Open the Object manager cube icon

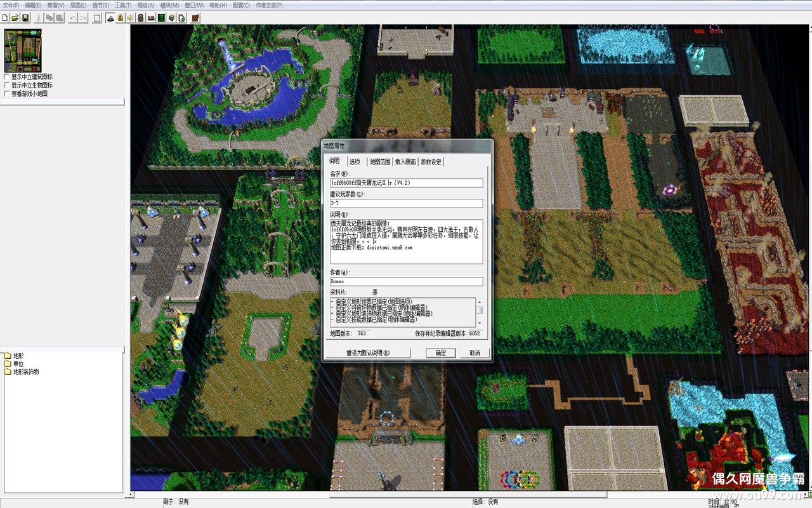(171, 18)
